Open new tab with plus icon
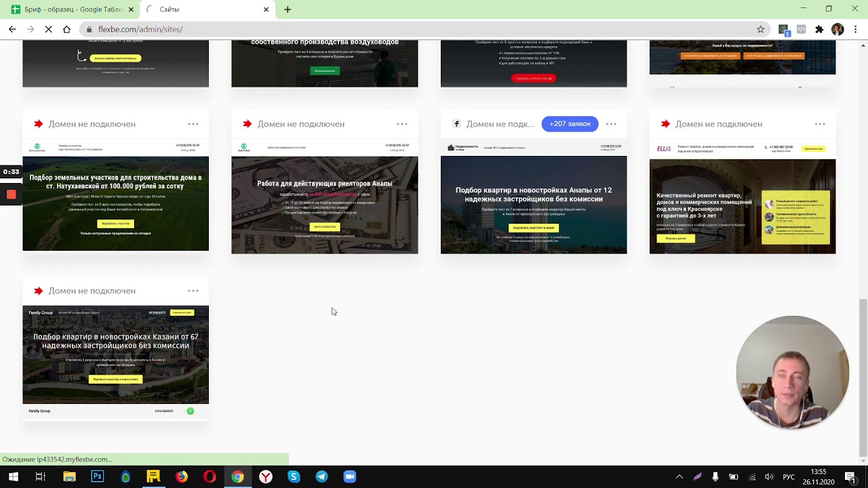868x488 pixels. pos(288,9)
